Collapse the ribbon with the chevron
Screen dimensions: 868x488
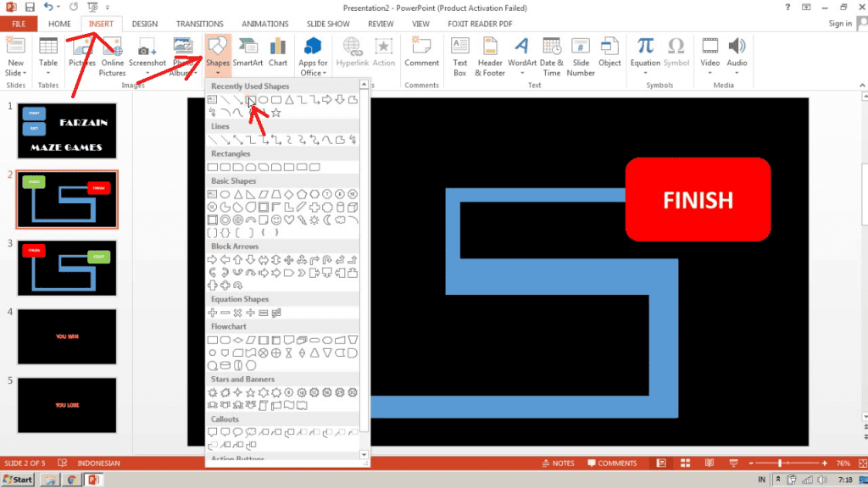(862, 86)
